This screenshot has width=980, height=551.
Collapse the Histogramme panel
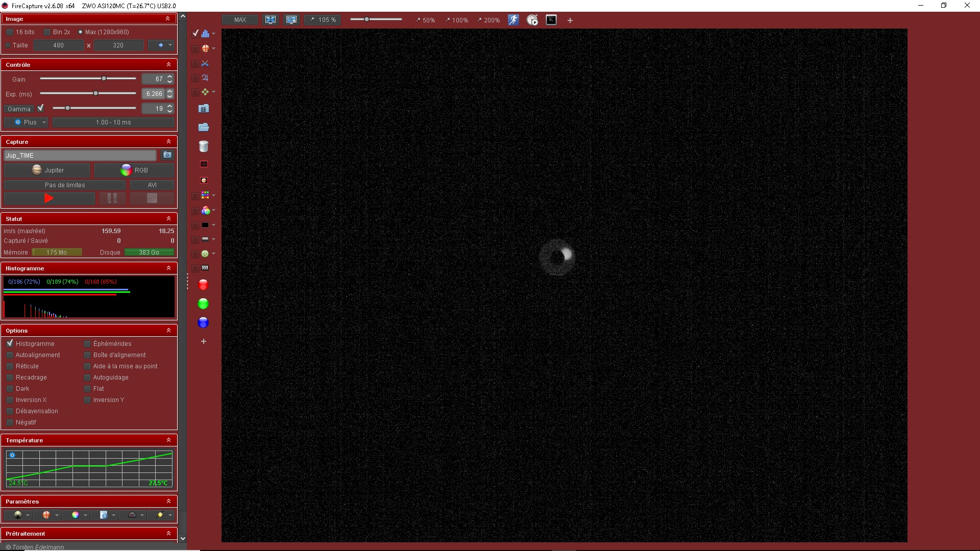click(168, 268)
